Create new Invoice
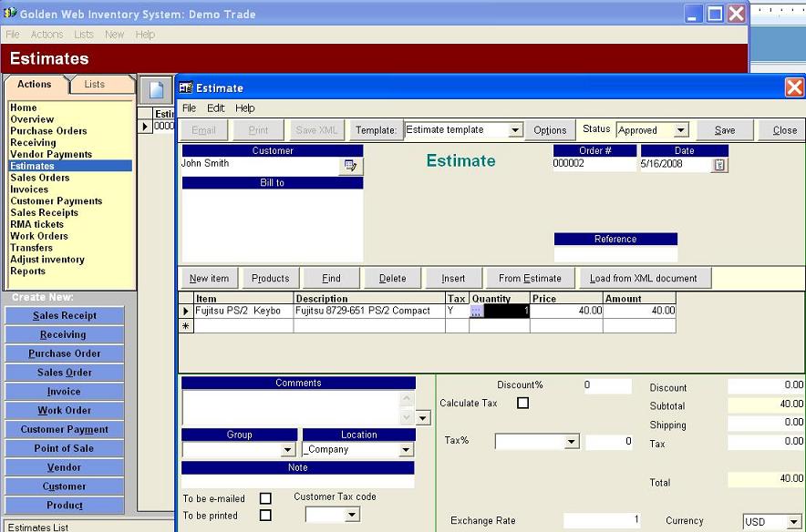 pos(64,392)
